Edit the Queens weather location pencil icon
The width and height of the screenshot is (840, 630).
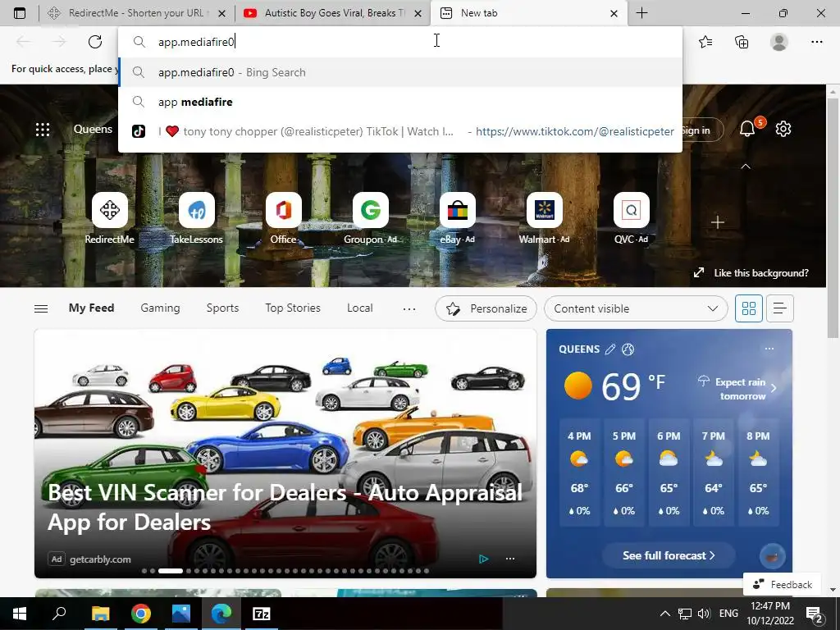pos(609,349)
